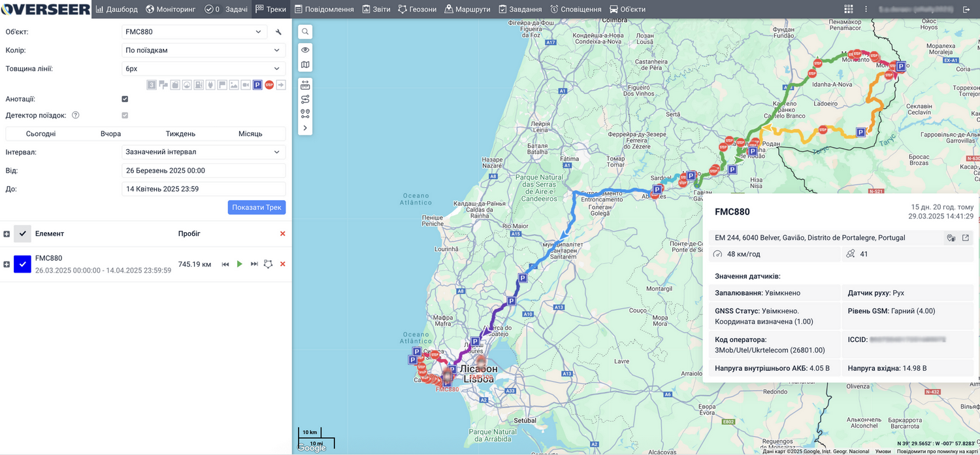The image size is (980, 455).
Task: Expand the FMC880 track row
Action: pos(7,264)
